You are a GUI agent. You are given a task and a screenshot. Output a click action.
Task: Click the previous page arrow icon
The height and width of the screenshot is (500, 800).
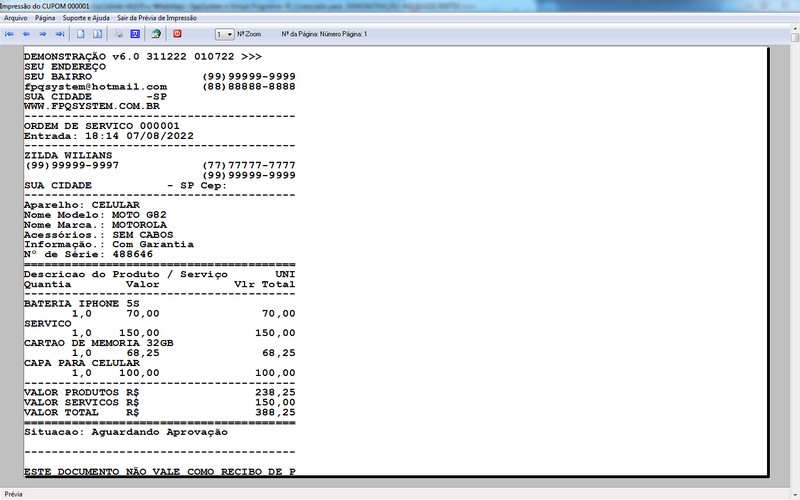[26, 34]
